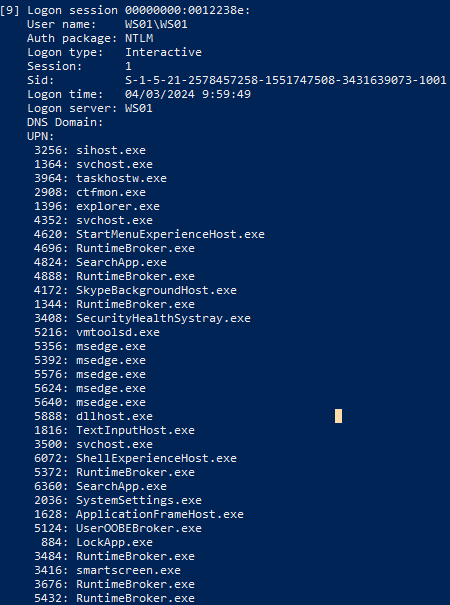This screenshot has height=605, width=450.
Task: Click the logon time 04/03/2024 9:59:49
Action: pyautogui.click(x=188, y=94)
